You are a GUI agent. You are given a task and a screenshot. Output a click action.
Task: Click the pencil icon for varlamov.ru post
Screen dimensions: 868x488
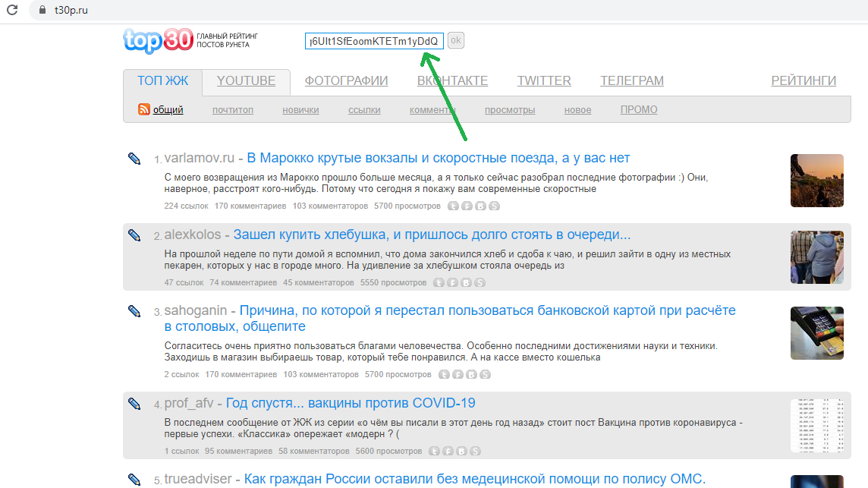pyautogui.click(x=134, y=159)
